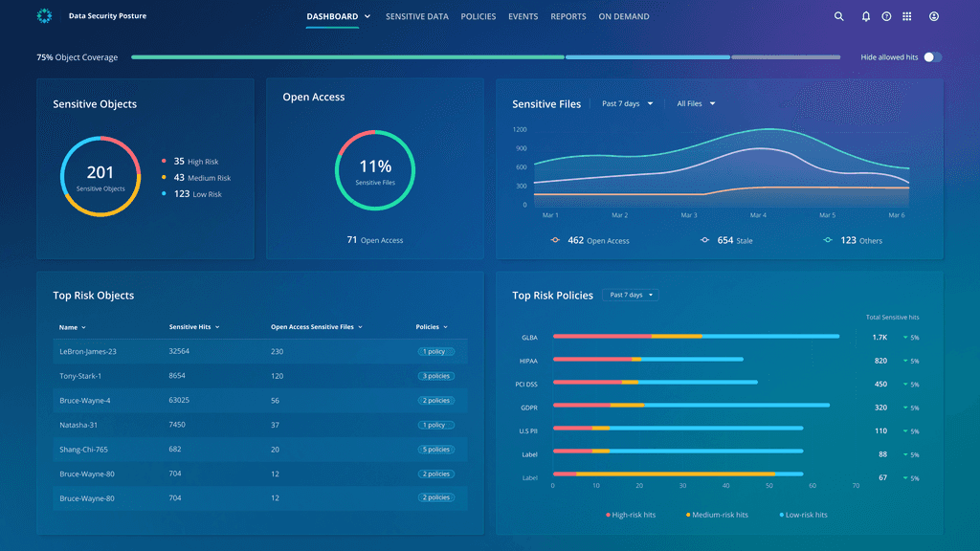Toggle the Hide allowed hits switch
Screen dimensions: 980x551
pyautogui.click(x=932, y=56)
